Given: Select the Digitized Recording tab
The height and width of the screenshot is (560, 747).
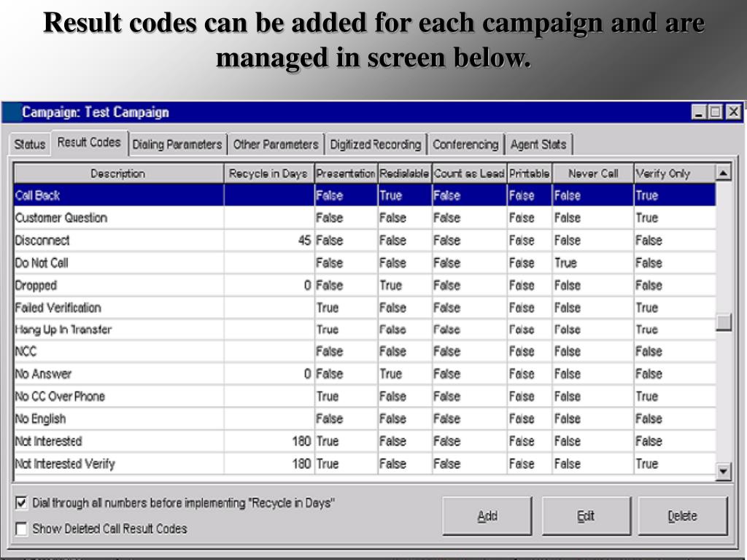Looking at the screenshot, I should click(x=375, y=144).
